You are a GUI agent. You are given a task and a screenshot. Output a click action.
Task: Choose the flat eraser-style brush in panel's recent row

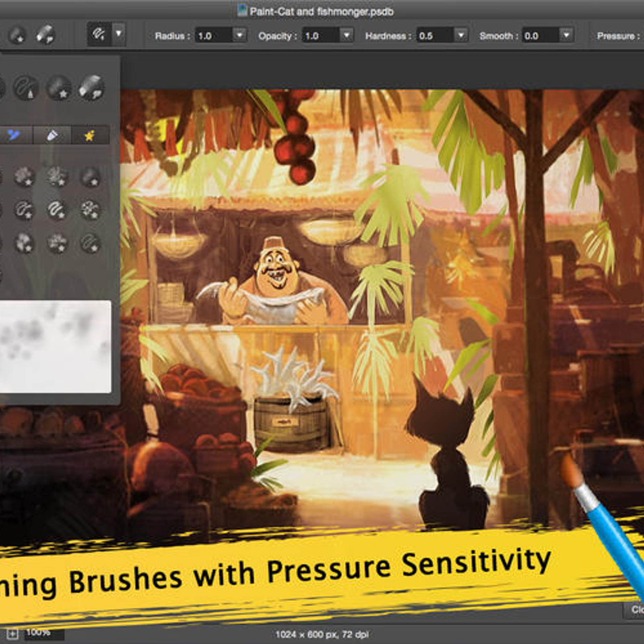click(x=91, y=87)
